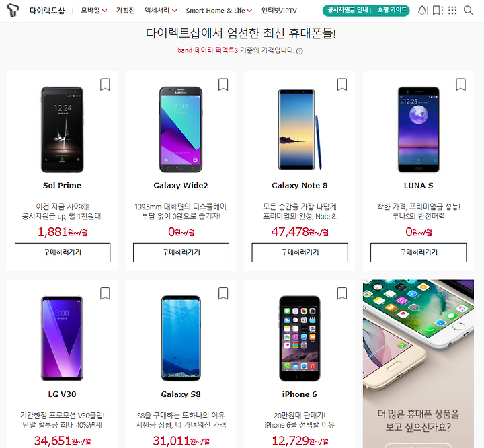Expand the Smart Home & Life dropdown
The height and width of the screenshot is (448, 484).
219,11
